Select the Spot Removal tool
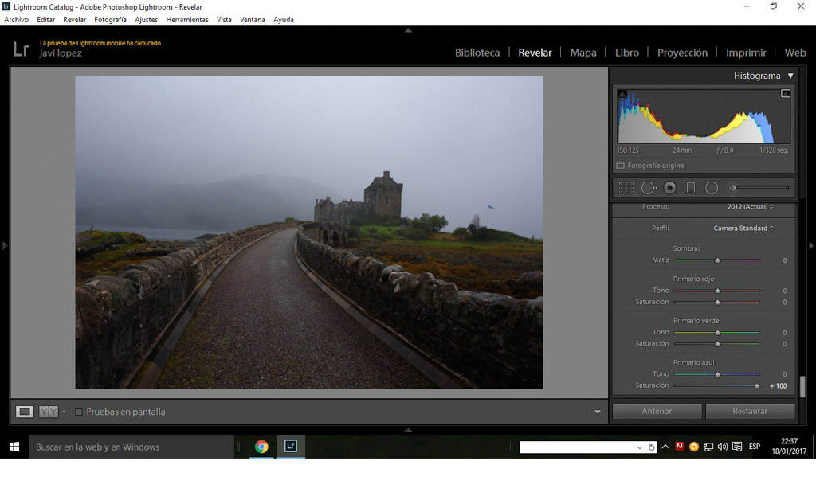 tap(648, 188)
